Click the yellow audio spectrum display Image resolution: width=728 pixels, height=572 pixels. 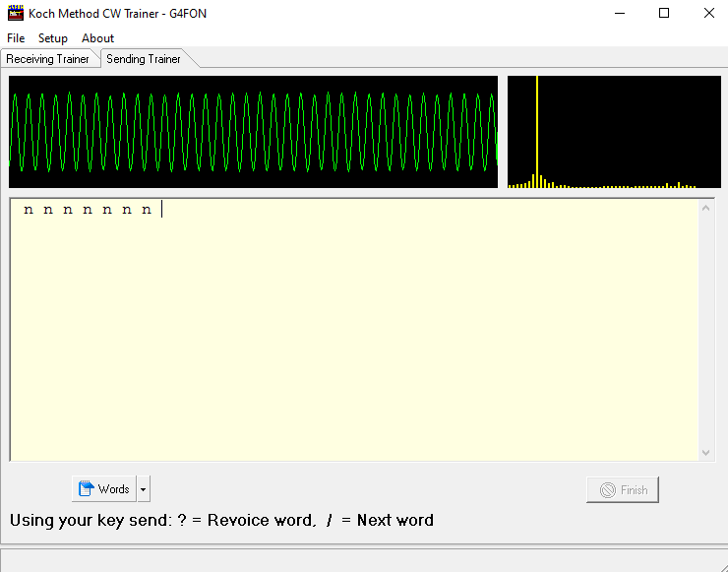point(614,132)
